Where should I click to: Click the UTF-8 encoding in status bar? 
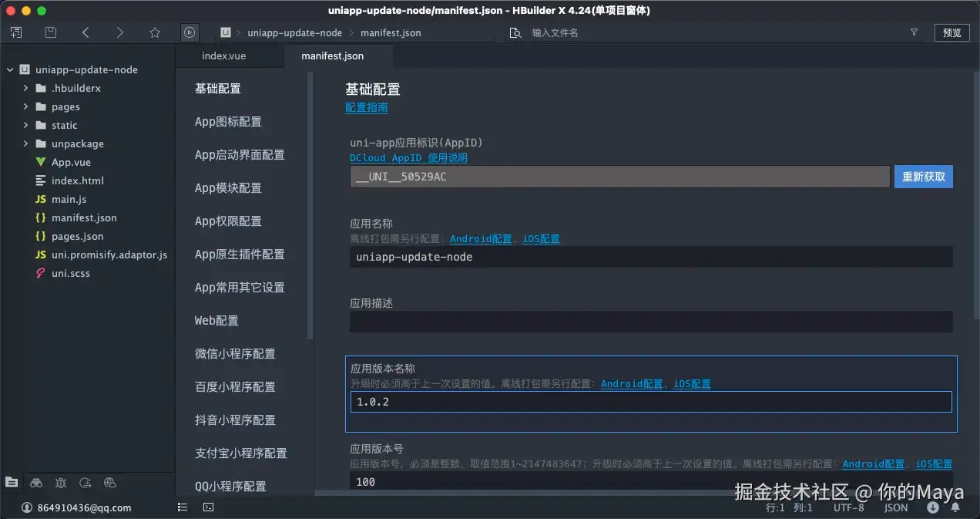849,507
